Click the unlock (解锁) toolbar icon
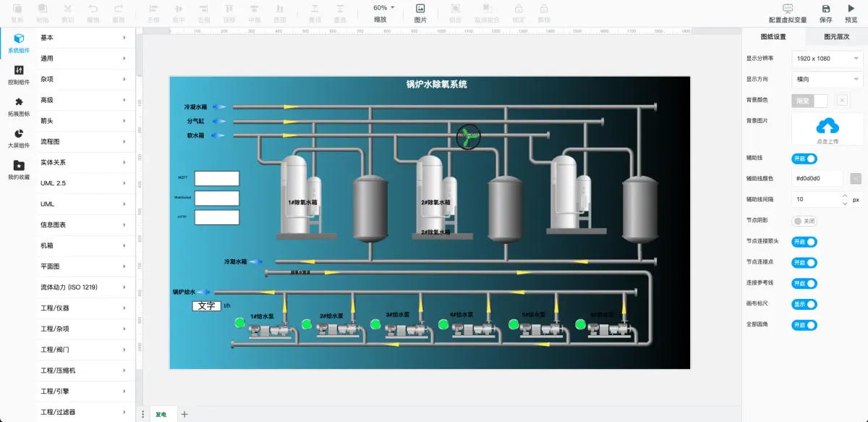The height and width of the screenshot is (422, 868). (544, 9)
